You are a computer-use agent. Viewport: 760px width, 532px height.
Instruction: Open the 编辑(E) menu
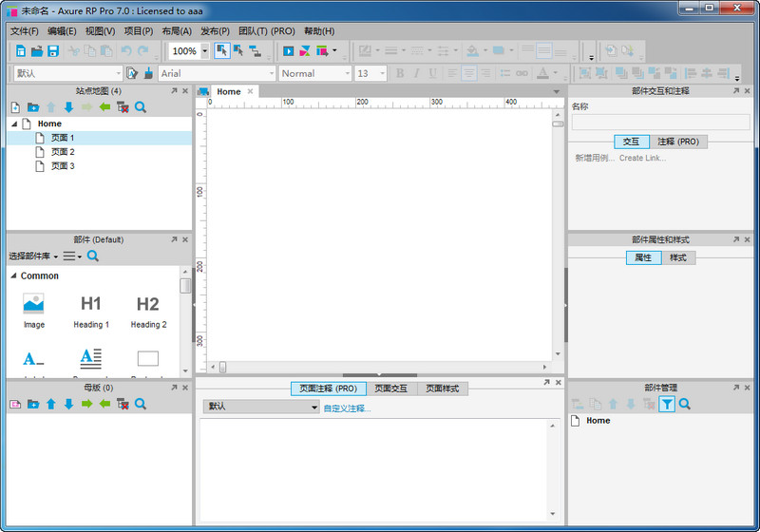[62, 31]
